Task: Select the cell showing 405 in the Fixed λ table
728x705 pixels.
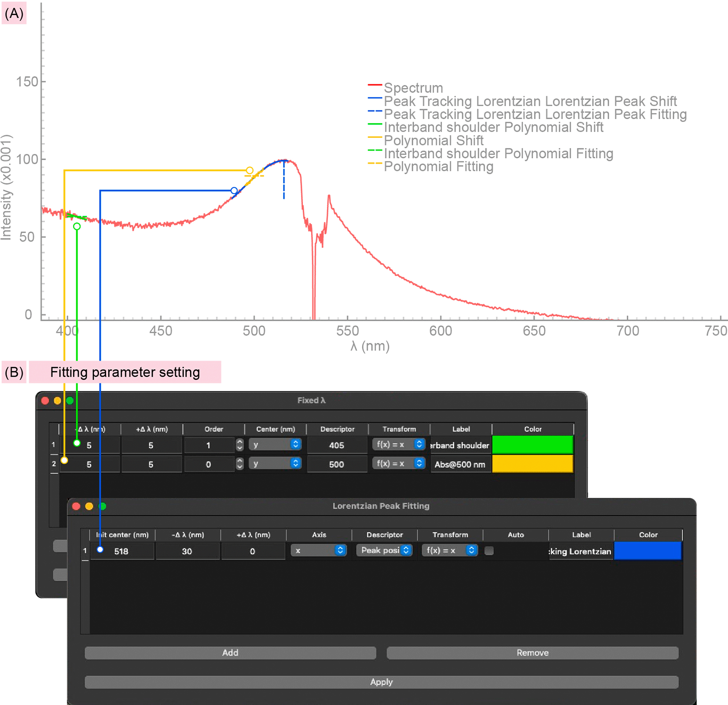Action: click(x=337, y=445)
